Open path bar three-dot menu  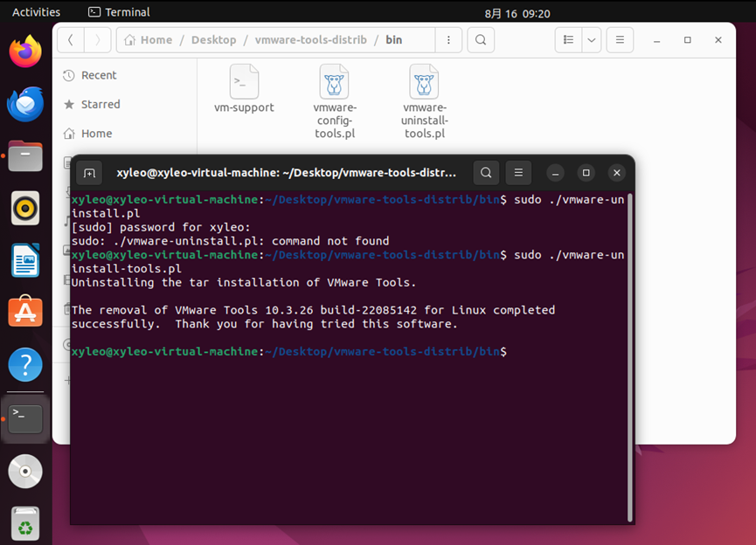pos(448,40)
